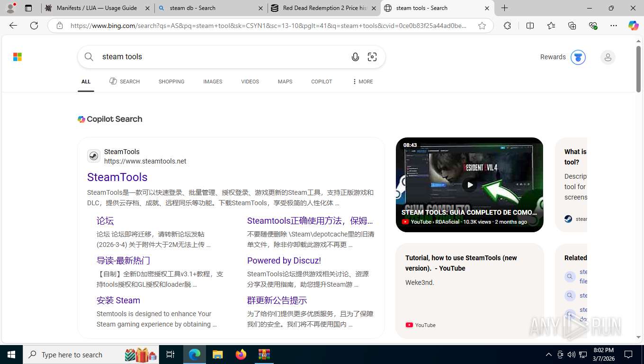Show hidden system tray icons chevron

click(x=549, y=355)
